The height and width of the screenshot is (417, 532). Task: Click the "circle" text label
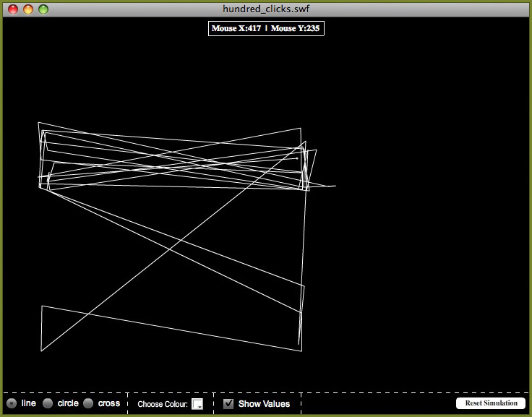(x=68, y=403)
